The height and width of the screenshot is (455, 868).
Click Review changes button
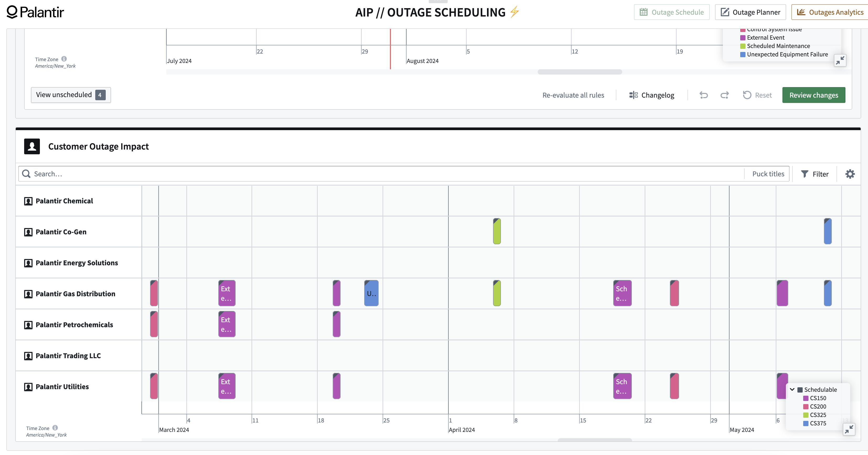[813, 95]
